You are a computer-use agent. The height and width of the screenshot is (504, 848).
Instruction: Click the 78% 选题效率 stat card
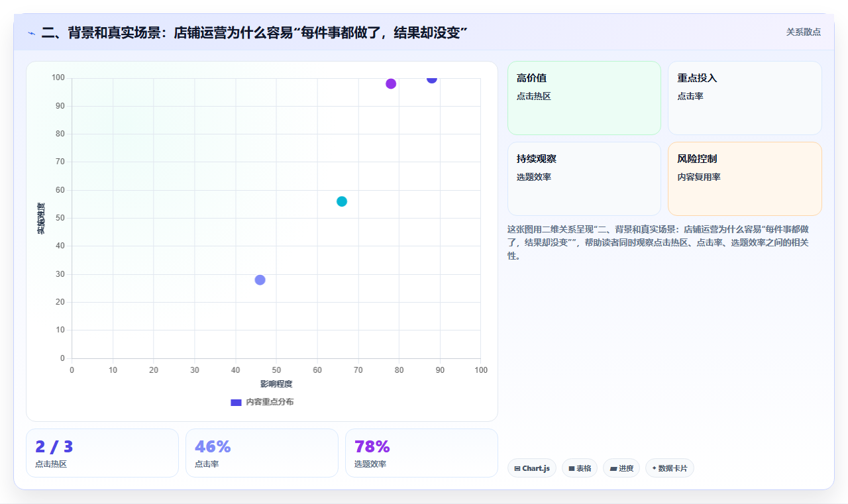click(421, 453)
